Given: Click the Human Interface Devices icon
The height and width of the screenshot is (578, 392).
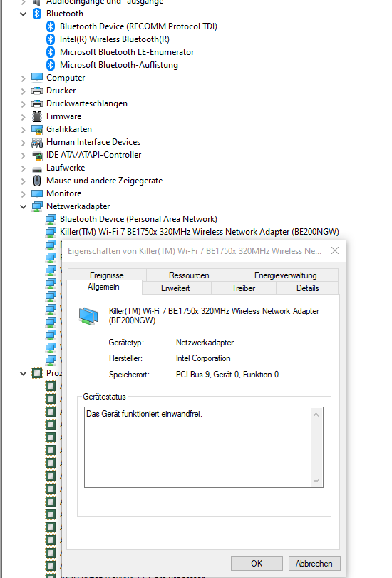Looking at the screenshot, I should (37, 142).
